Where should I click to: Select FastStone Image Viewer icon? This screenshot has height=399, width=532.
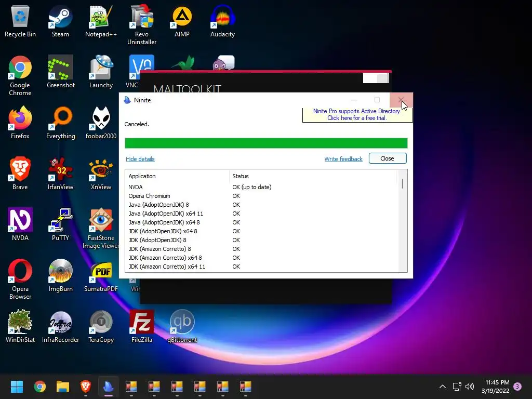click(x=101, y=229)
